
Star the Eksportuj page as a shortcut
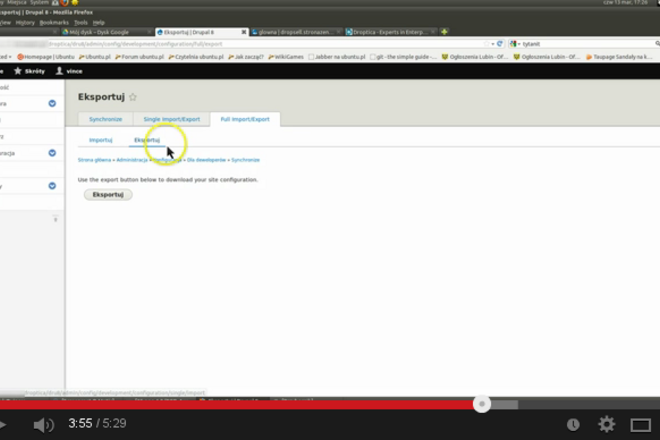[x=133, y=97]
